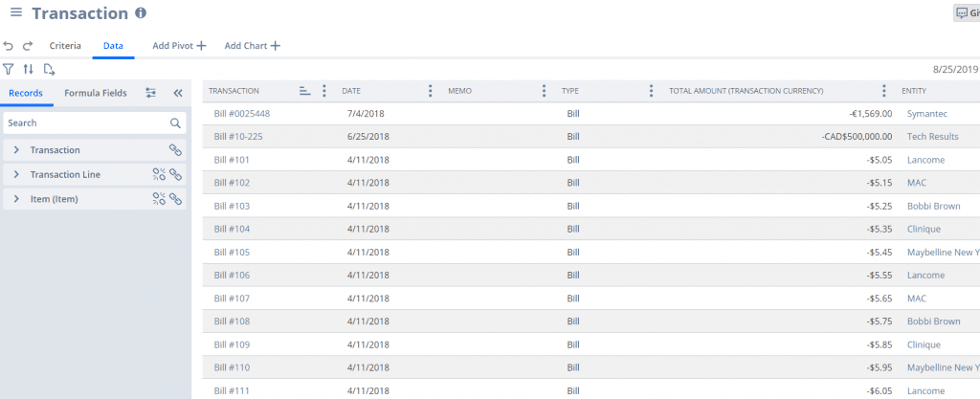Click the sort arrows icon
Image resolution: width=980 pixels, height=399 pixels.
point(28,69)
